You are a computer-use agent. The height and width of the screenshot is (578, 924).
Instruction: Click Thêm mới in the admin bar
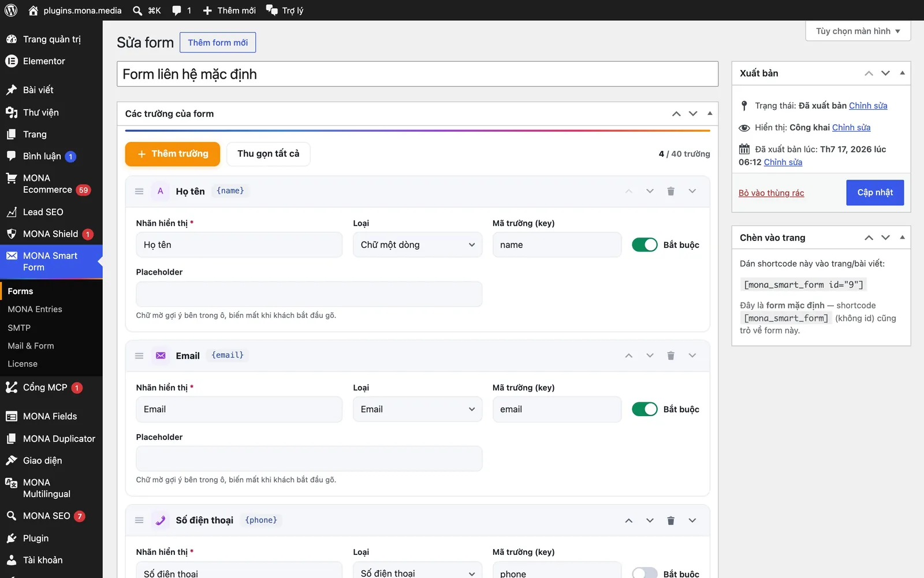click(229, 10)
